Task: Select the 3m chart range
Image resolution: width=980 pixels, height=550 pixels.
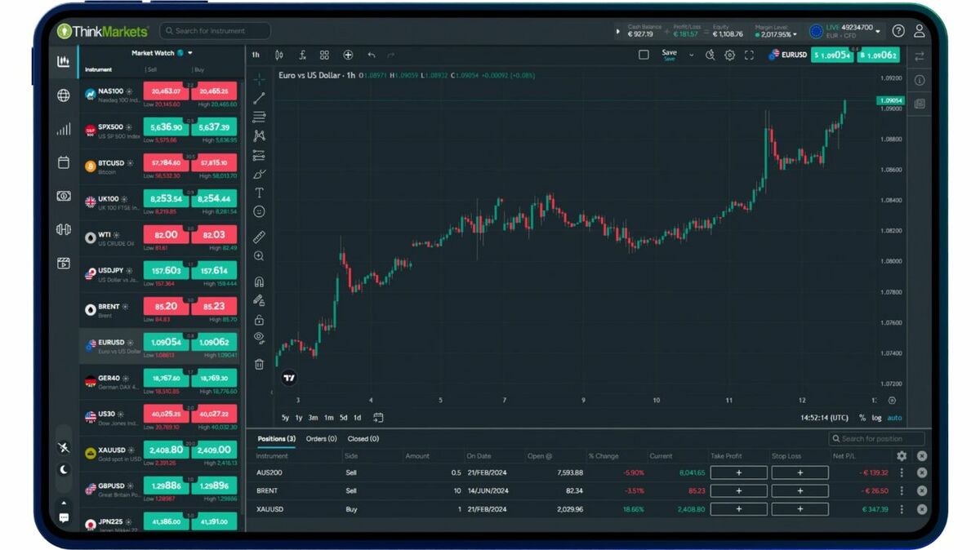Action: (313, 418)
